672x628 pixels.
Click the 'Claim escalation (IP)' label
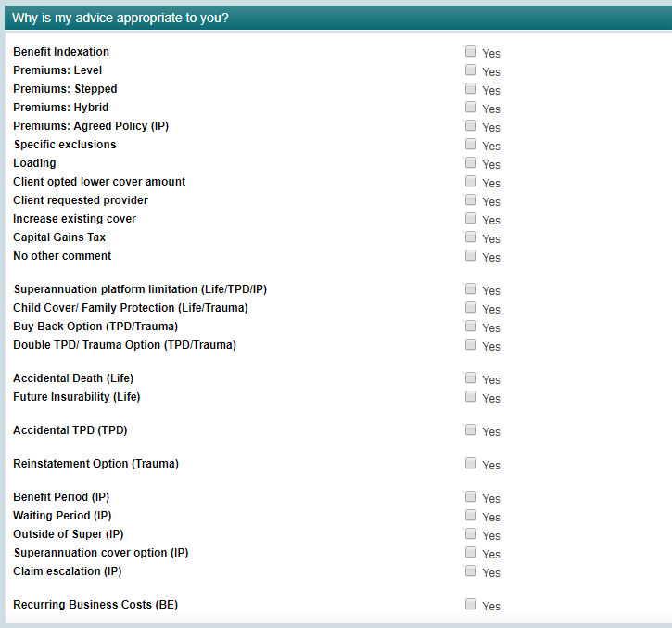point(68,571)
